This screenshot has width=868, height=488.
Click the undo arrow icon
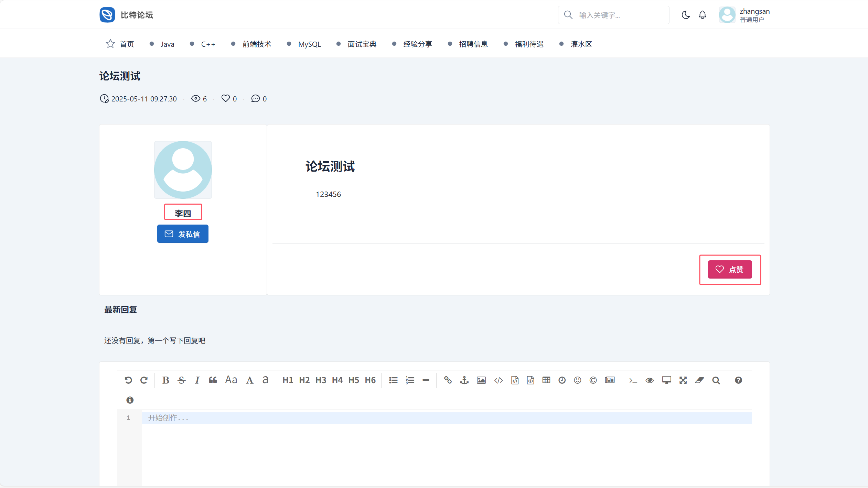128,380
